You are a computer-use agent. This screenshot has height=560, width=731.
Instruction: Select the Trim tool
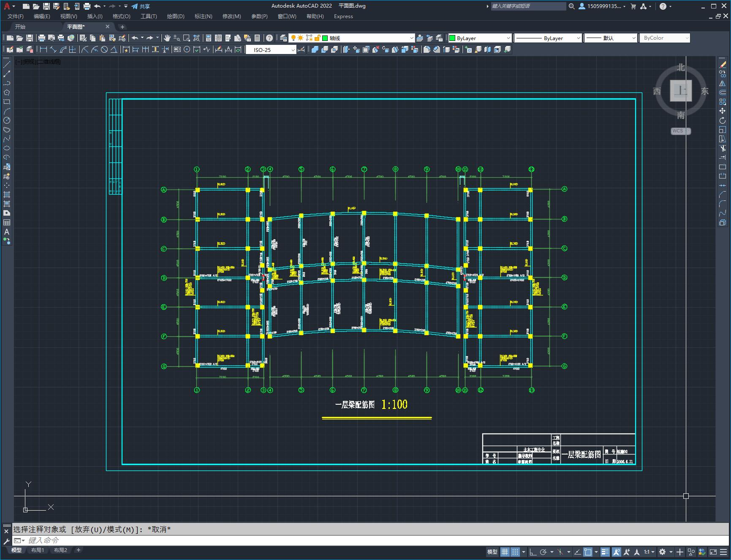(x=723, y=148)
